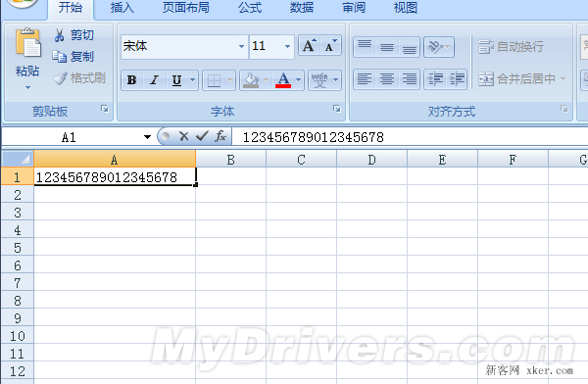Click 合并后居中 merge and center
The height and width of the screenshot is (384, 588).
coord(516,79)
